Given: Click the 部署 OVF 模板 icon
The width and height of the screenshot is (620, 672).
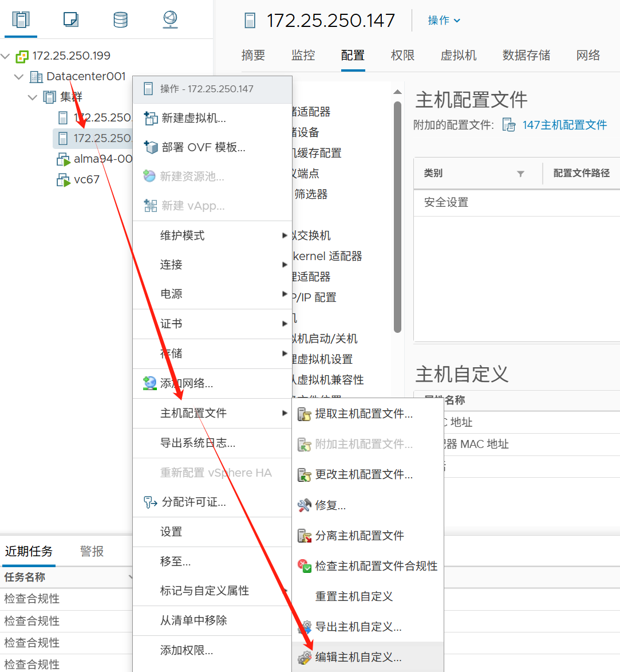Looking at the screenshot, I should pyautogui.click(x=151, y=147).
